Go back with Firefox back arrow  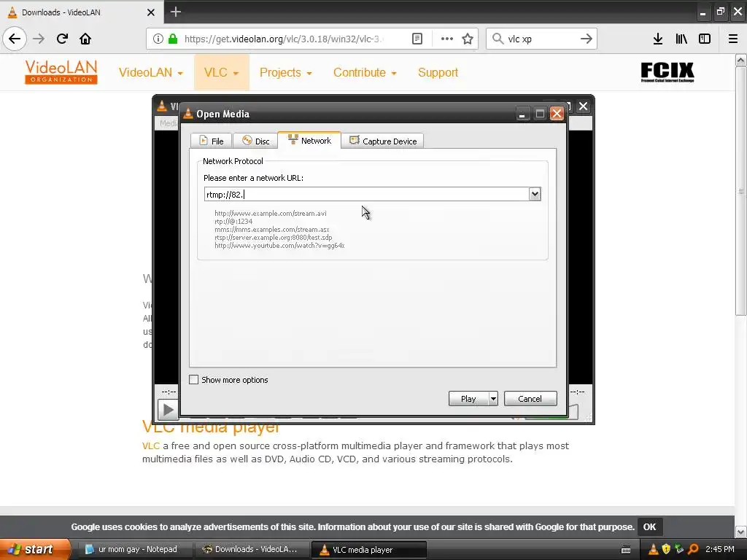15,39
